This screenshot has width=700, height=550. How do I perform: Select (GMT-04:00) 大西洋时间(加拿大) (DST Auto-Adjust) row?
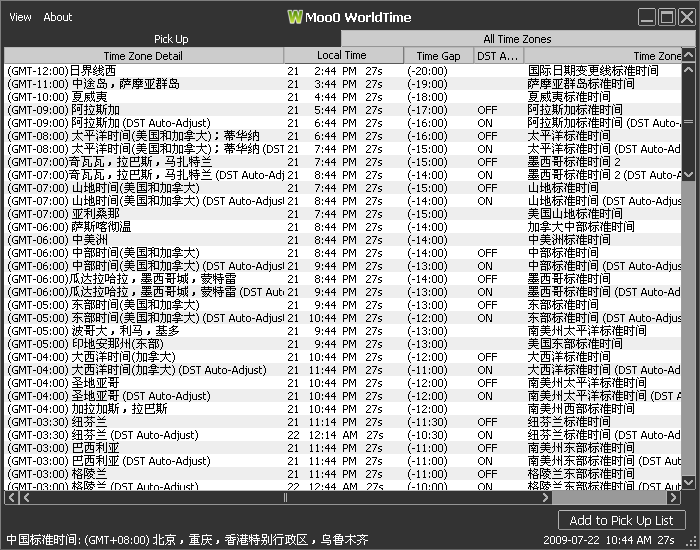pyautogui.click(x=343, y=370)
